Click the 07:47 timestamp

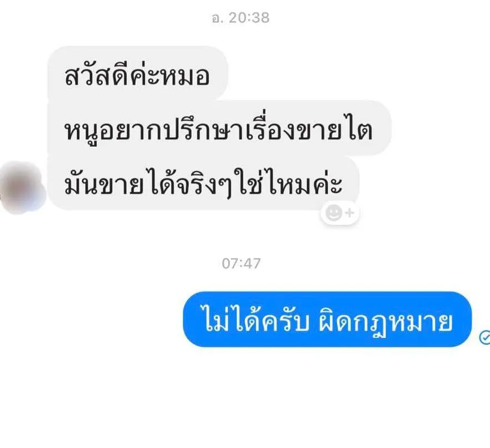[x=241, y=263]
